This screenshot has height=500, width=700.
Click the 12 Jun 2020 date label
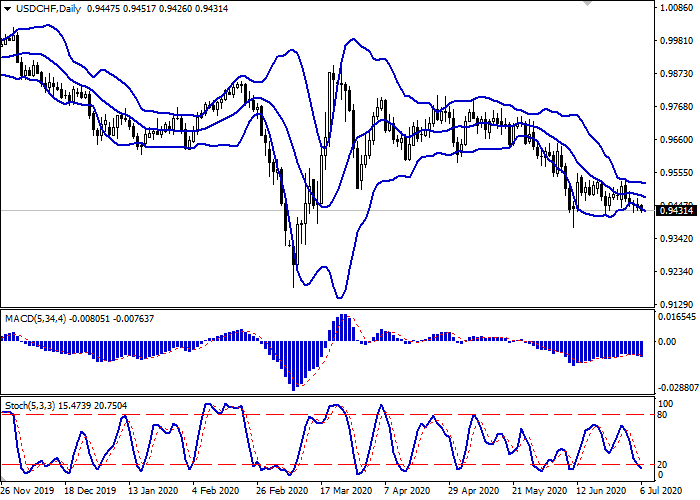[x=600, y=491]
